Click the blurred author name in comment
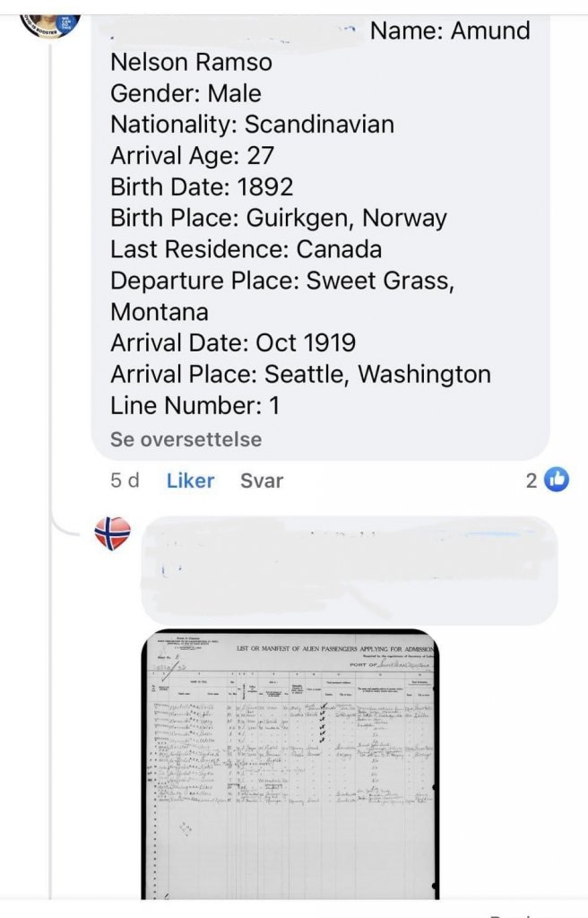The image size is (588, 918). click(x=233, y=31)
